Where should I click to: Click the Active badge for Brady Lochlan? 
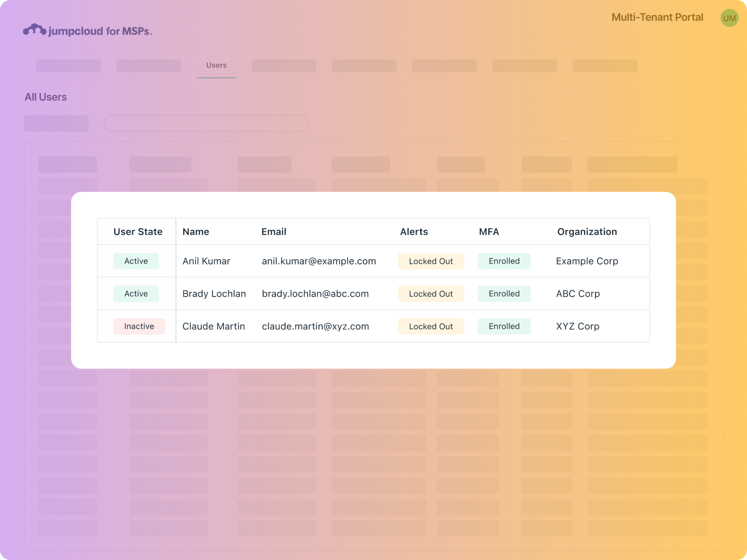pos(136,294)
